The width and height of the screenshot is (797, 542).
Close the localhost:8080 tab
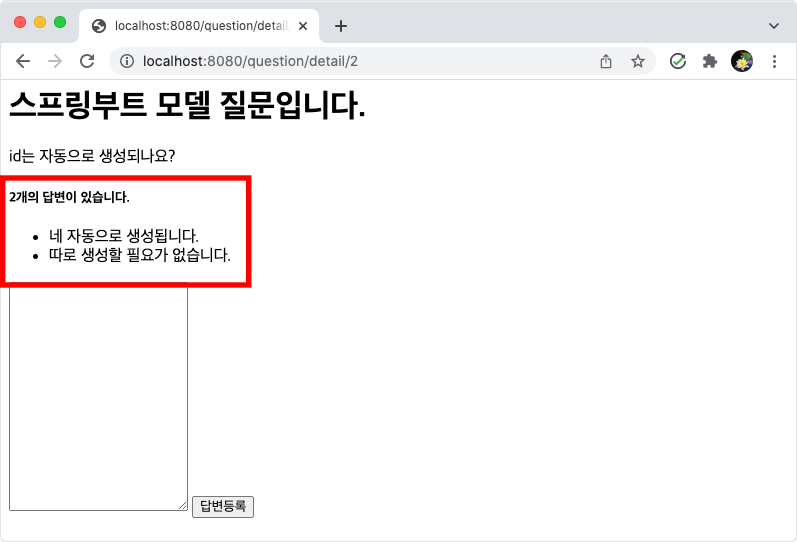point(303,26)
